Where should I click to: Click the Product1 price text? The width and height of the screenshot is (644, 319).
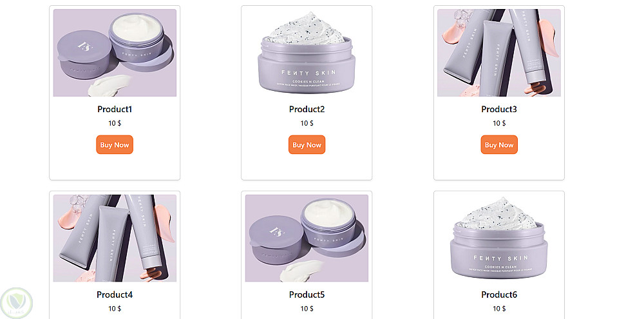[115, 123]
